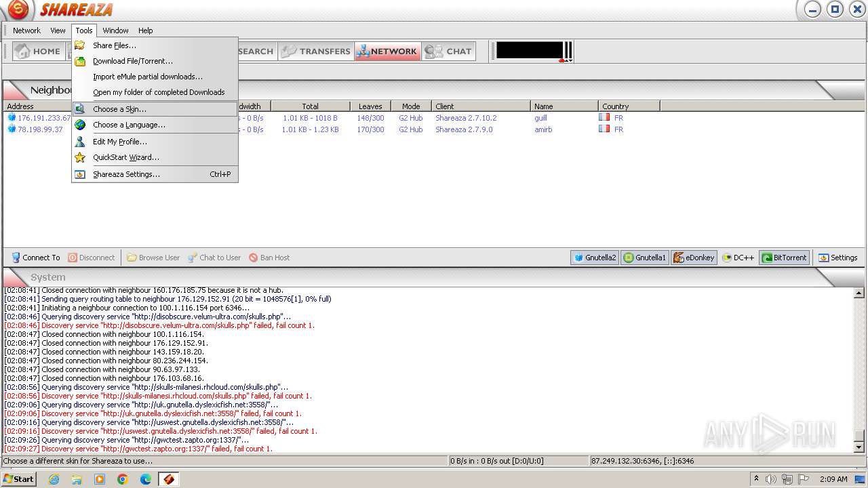Toggle the DC++ network
The height and width of the screenshot is (488, 868).
click(738, 258)
